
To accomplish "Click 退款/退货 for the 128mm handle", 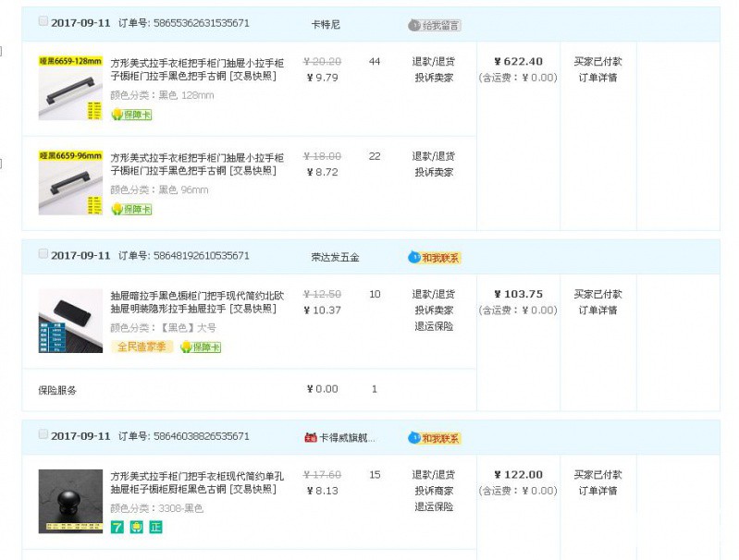I will point(433,62).
